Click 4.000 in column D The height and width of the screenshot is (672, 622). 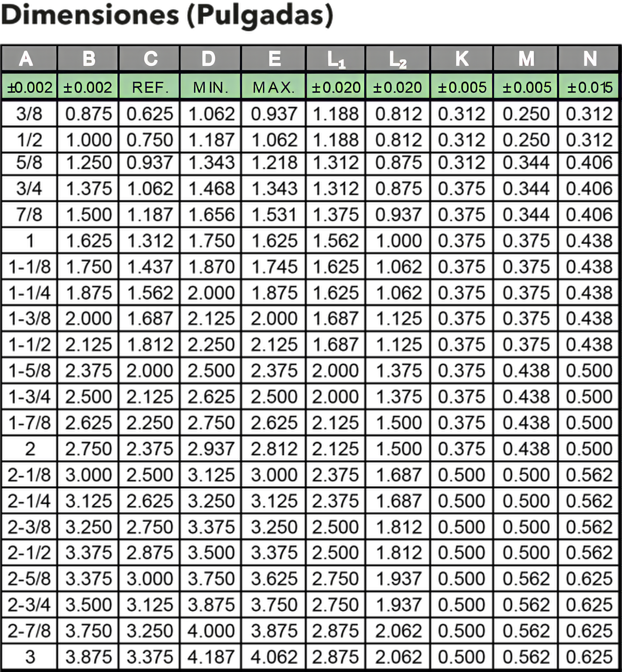pyautogui.click(x=211, y=631)
